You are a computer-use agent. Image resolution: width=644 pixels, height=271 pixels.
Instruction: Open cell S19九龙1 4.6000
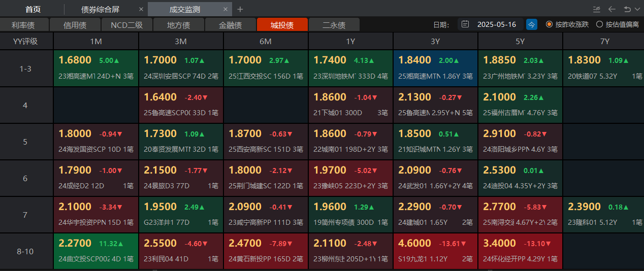[435, 251]
